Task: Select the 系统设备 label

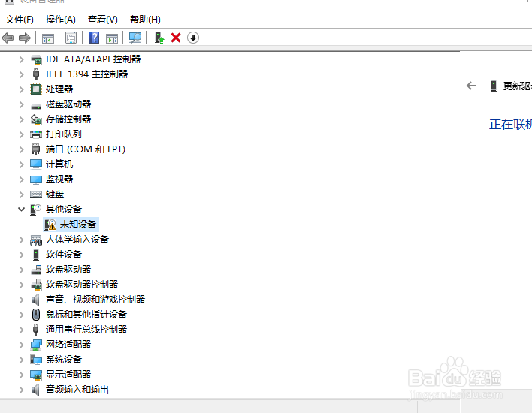Action: pyautogui.click(x=64, y=360)
